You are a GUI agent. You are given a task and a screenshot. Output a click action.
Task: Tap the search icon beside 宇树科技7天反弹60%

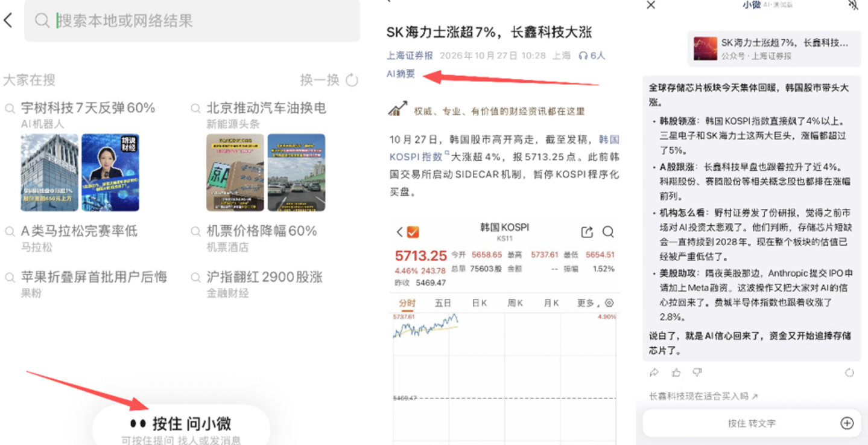point(10,109)
